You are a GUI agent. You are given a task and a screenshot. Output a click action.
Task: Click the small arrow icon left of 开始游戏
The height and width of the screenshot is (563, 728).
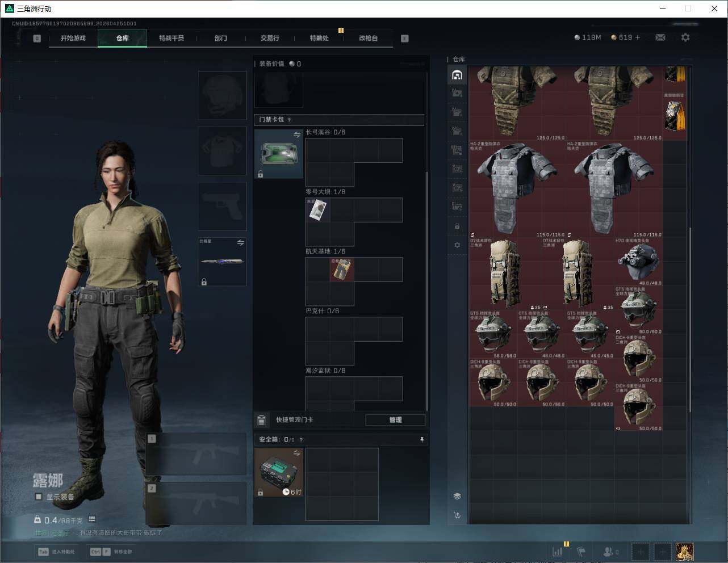tap(37, 39)
